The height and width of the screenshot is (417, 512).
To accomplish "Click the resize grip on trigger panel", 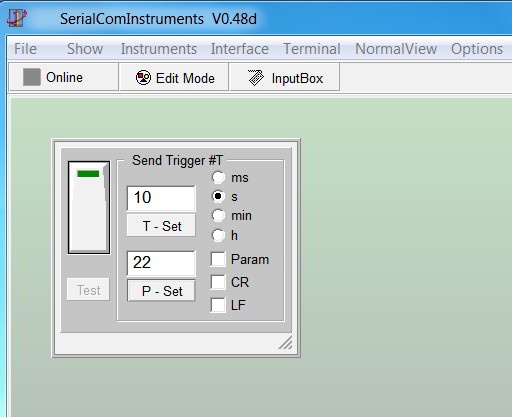I will pos(285,342).
